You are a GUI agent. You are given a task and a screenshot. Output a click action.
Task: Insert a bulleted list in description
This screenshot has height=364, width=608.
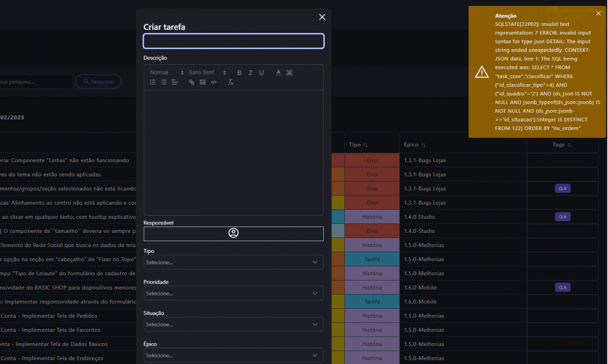point(164,82)
